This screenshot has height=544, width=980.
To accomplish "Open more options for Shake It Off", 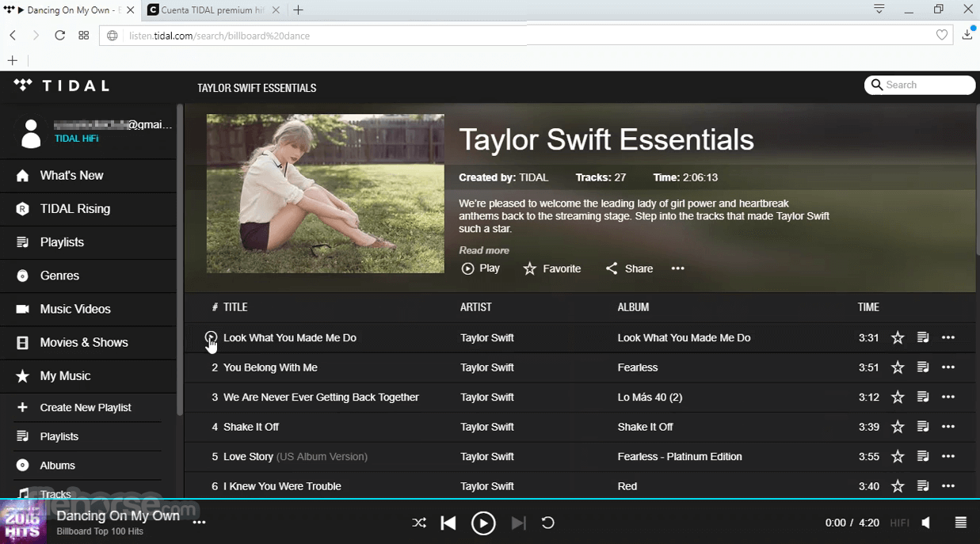I will [948, 427].
